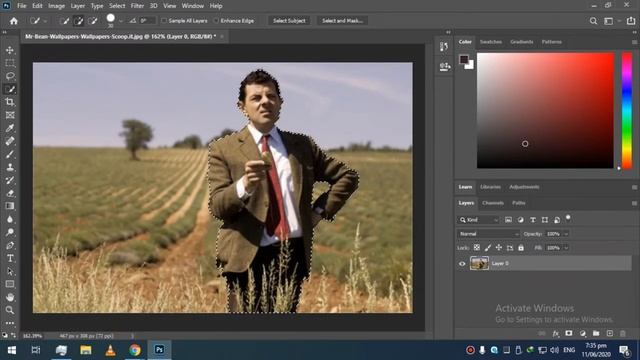Open the Fill slider dropdown arrow
The height and width of the screenshot is (360, 640).
coord(566,248)
